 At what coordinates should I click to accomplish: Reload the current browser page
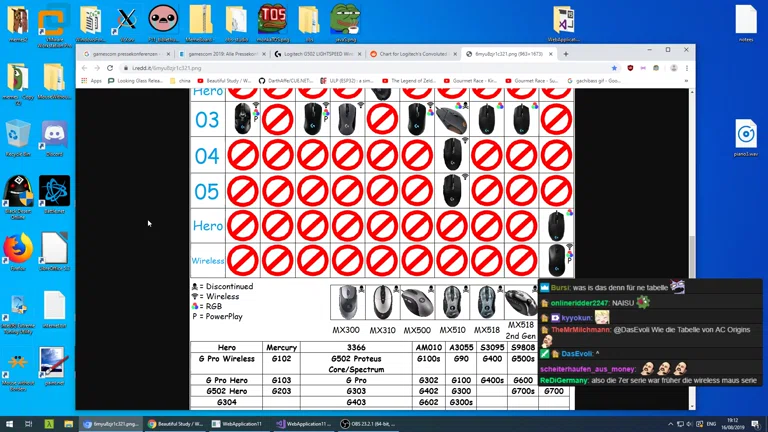(x=110, y=68)
